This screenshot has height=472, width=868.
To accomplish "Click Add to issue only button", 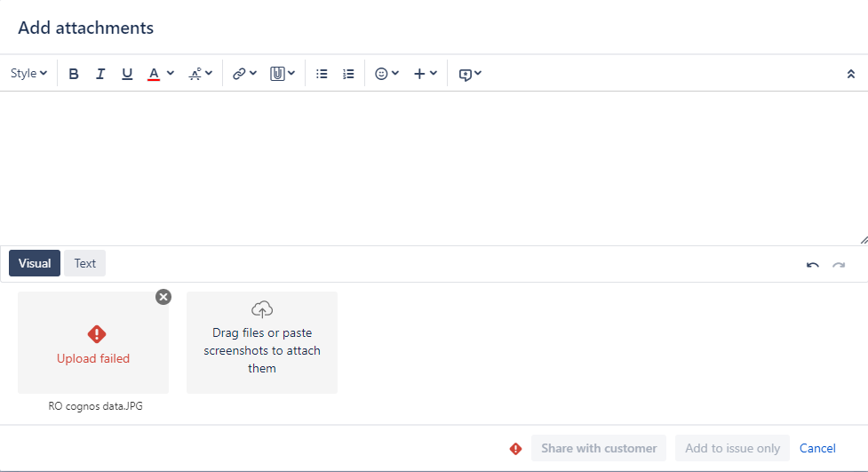I will pyautogui.click(x=732, y=448).
